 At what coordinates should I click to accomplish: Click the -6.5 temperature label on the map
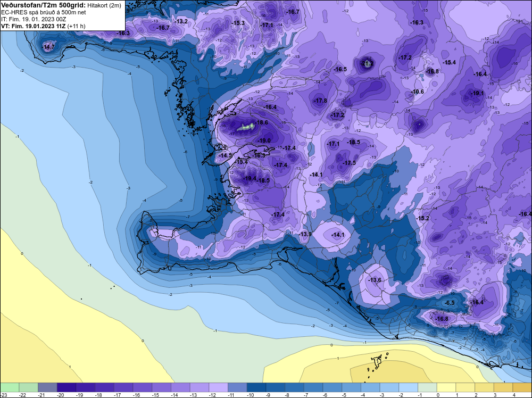point(450,303)
